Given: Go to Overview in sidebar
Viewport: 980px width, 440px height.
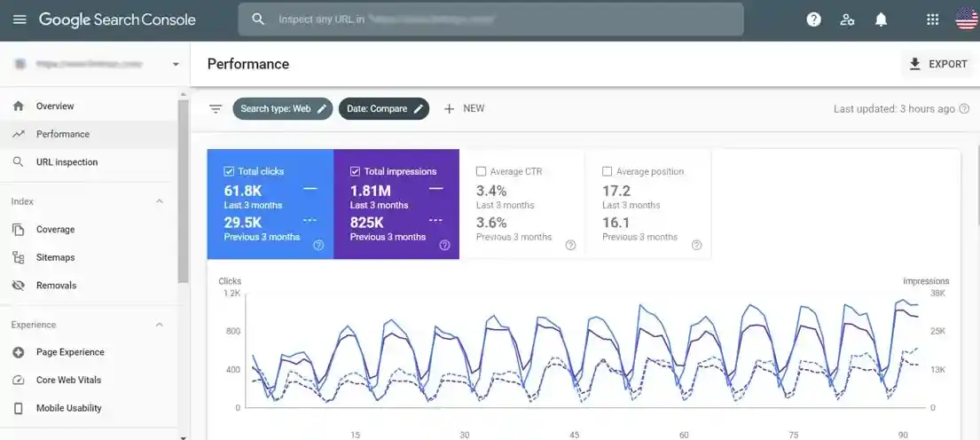Looking at the screenshot, I should click(x=55, y=106).
